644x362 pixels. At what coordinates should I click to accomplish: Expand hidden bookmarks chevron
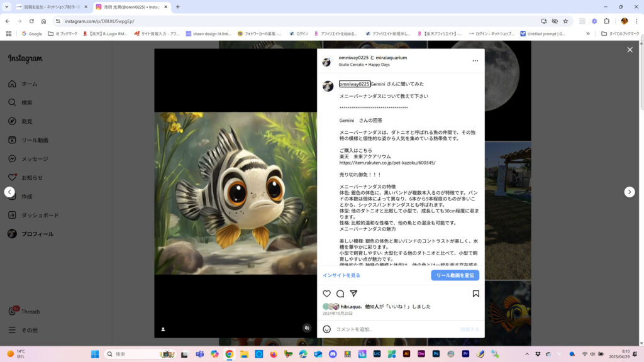tap(588, 34)
